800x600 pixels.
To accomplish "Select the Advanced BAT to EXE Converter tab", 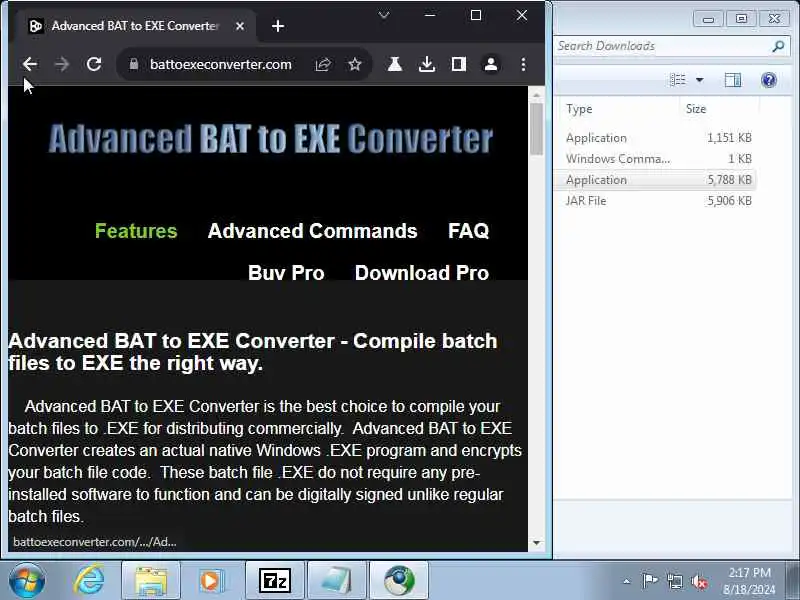I will click(x=135, y=26).
